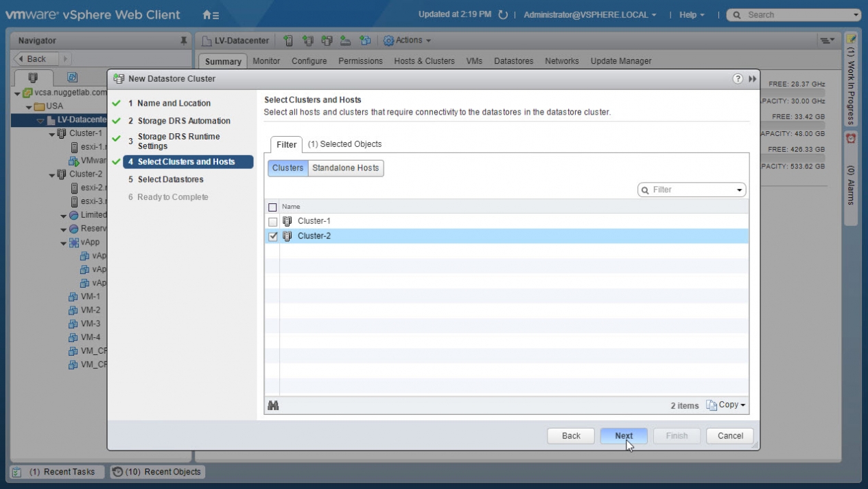This screenshot has width=868, height=489.
Task: Click the VMs and templates navigator tab icon
Action: click(x=72, y=78)
